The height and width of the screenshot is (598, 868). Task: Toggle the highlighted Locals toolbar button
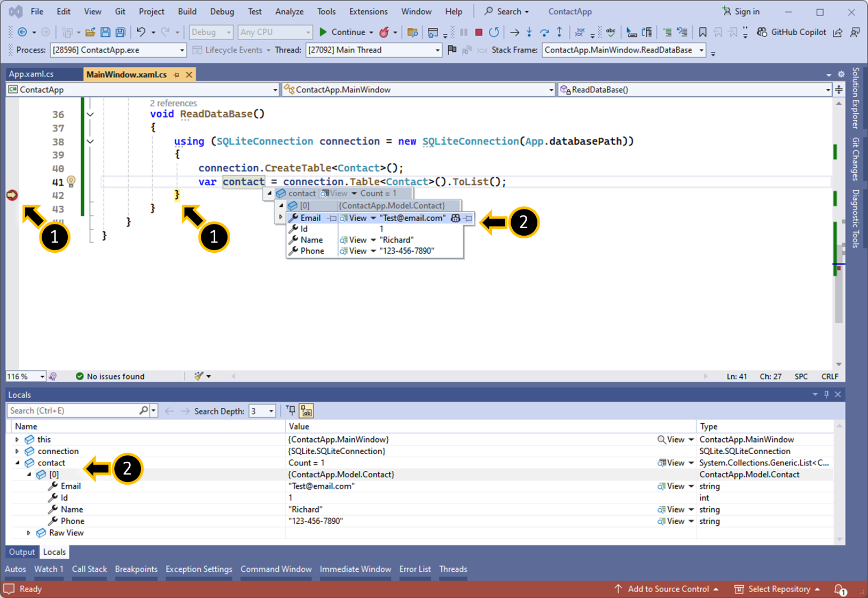[x=306, y=410]
